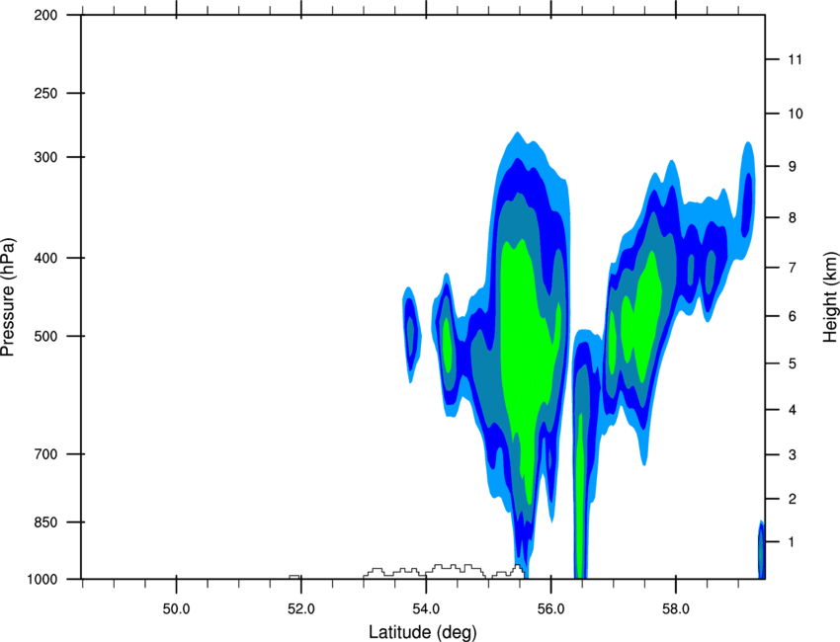Pick the 4 km height label

[793, 410]
